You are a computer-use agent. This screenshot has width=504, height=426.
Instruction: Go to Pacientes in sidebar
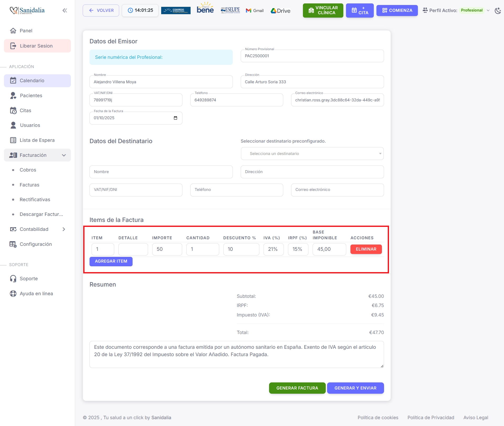(31, 96)
